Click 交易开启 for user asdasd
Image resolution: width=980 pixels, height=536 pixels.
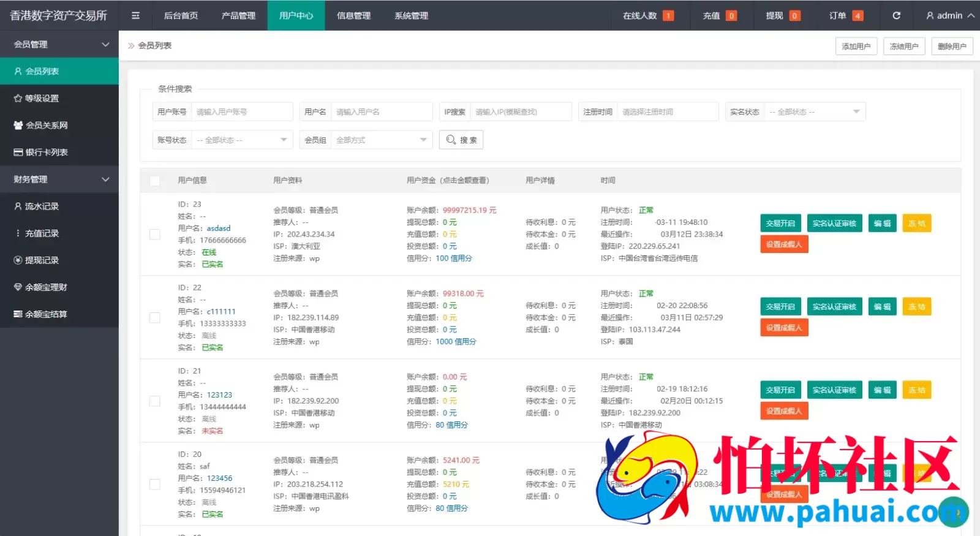(780, 224)
